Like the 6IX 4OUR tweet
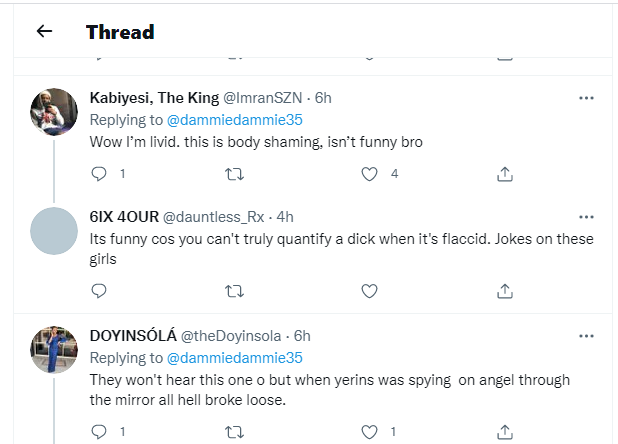This screenshot has width=618, height=444. coord(369,291)
